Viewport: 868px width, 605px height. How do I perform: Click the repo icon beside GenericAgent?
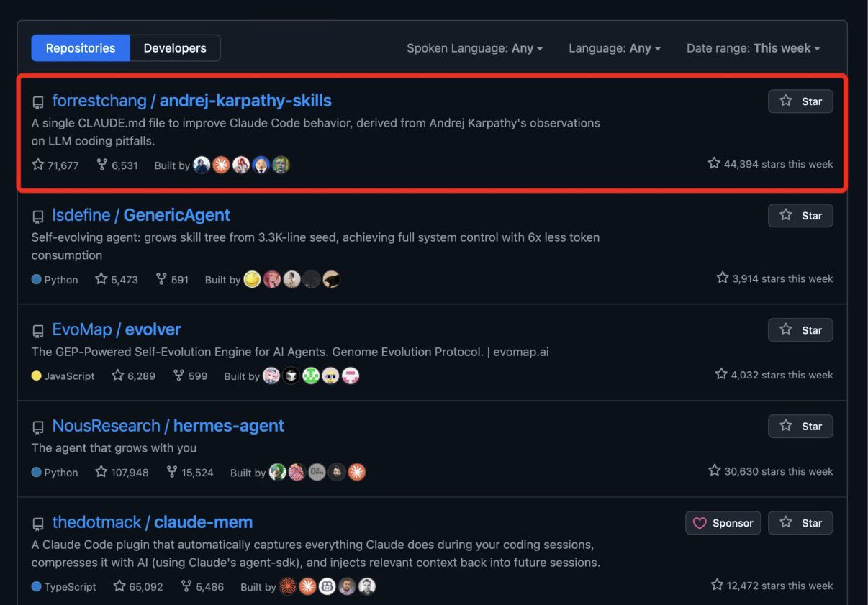[38, 217]
